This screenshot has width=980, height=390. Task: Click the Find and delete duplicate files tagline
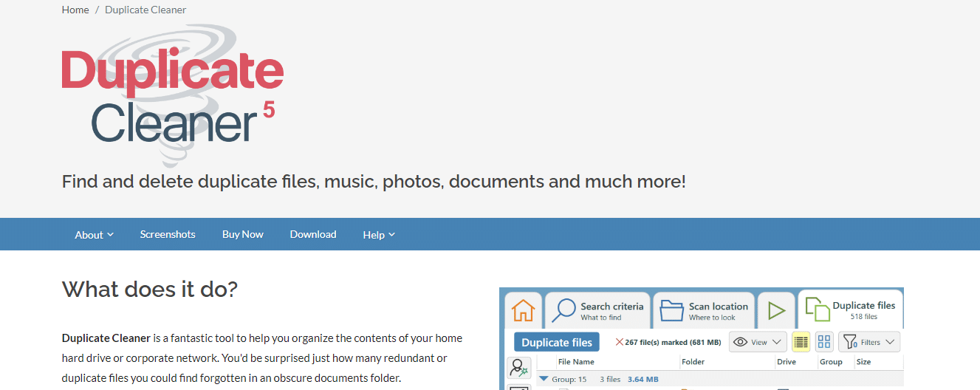point(374,181)
